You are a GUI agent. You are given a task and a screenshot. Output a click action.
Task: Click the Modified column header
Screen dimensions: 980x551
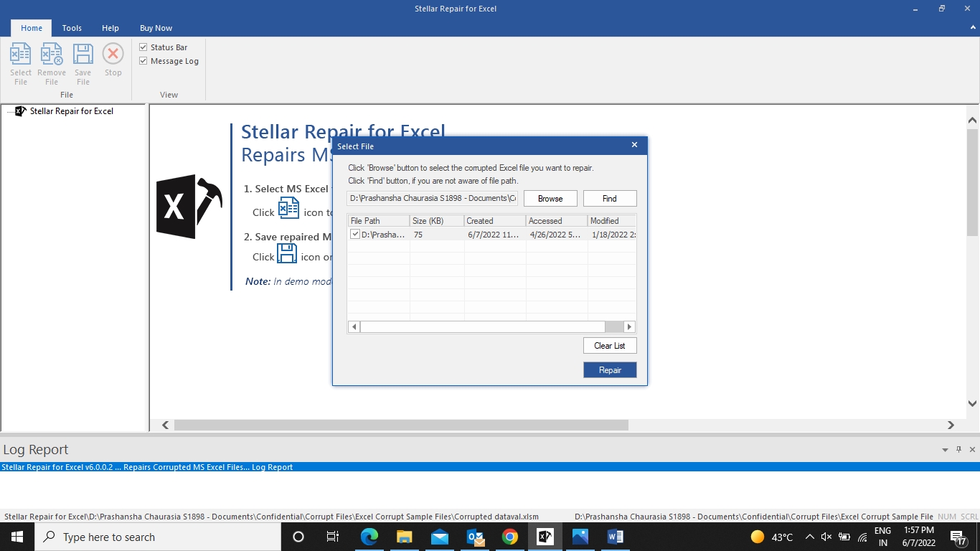612,220
